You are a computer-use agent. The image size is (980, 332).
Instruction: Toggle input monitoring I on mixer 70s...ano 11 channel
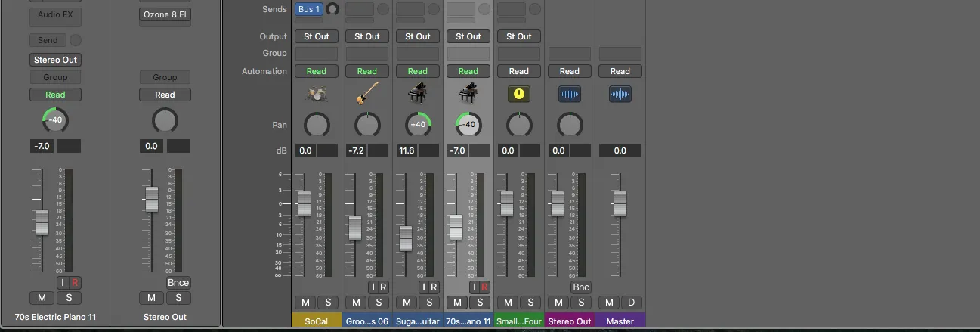click(x=474, y=287)
